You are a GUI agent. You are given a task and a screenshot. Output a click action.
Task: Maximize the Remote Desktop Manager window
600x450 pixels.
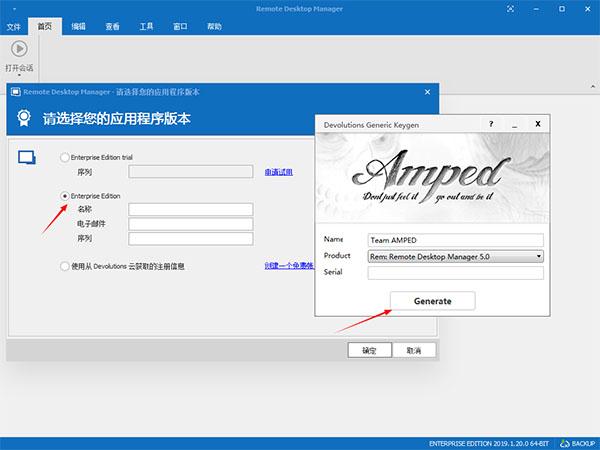pyautogui.click(x=562, y=9)
